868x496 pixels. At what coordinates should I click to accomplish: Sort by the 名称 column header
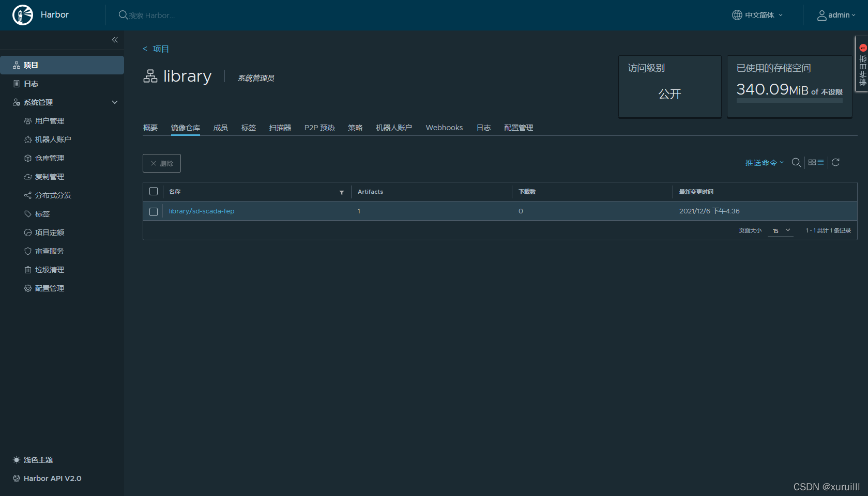[x=175, y=192]
